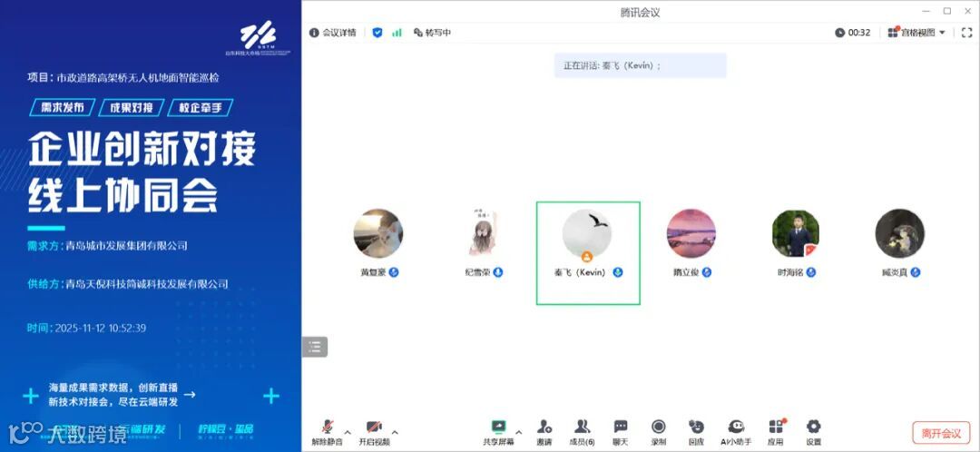This screenshot has width=980, height=452.
Task: Open the 聊天 chat panel
Action: 620,433
